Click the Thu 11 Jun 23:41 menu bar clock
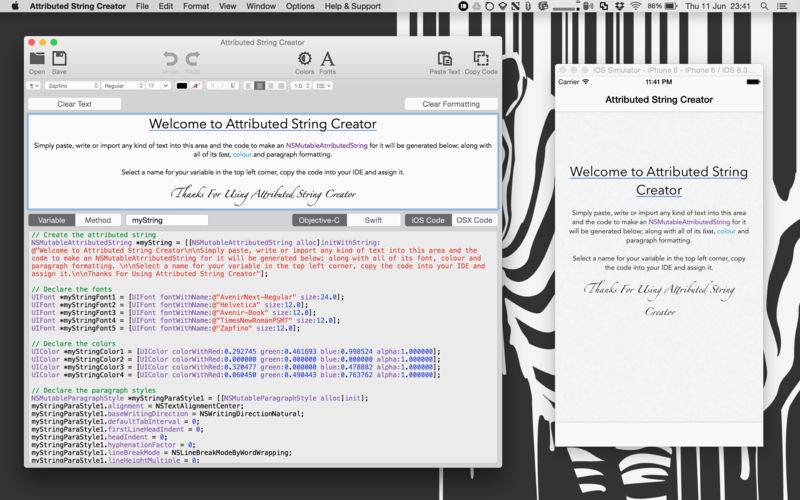 (718, 6)
